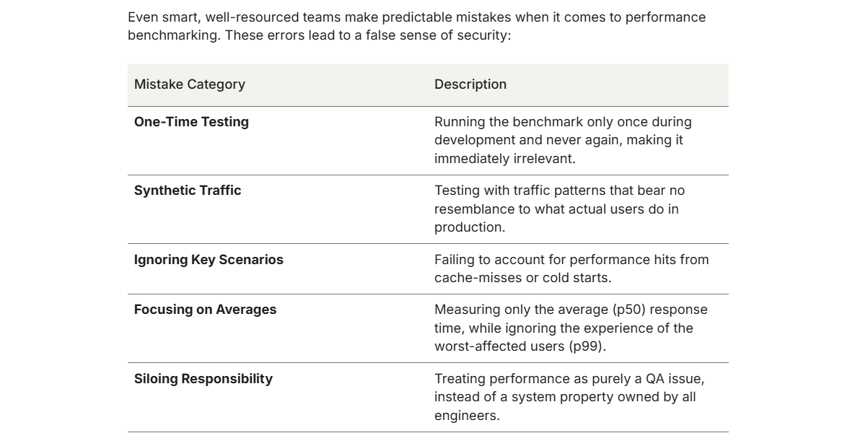Click the 'Ignoring Key Scenarios' cell
Image resolution: width=868 pixels, height=446 pixels.
pyautogui.click(x=209, y=260)
